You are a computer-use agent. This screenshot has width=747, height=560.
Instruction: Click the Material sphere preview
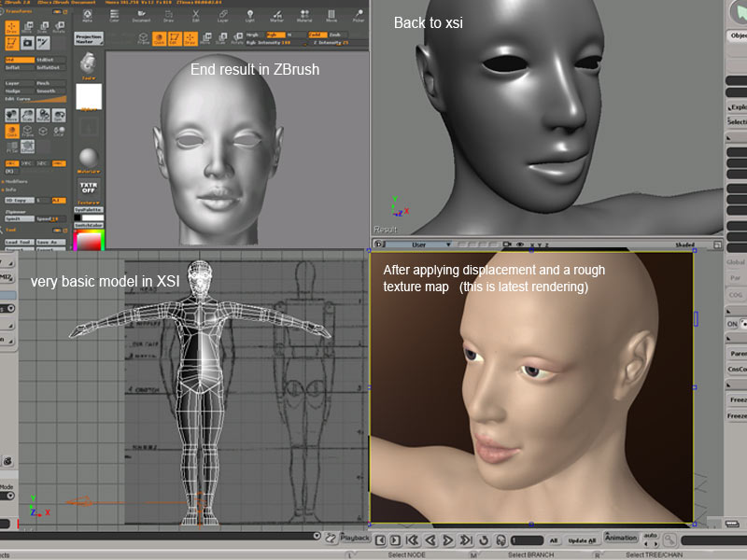point(89,158)
